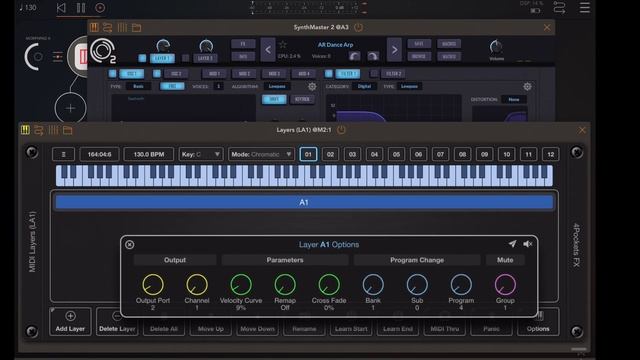The width and height of the screenshot is (640, 360).
Task: Click the Velocity Curve knob
Action: [x=241, y=284]
